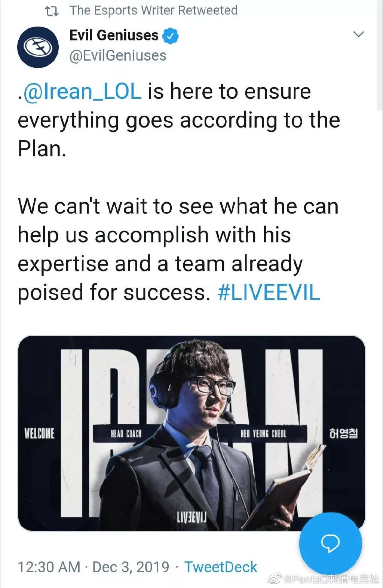Click the Korean name text in the image
Image resolution: width=383 pixels, height=588 pixels.
(x=343, y=434)
